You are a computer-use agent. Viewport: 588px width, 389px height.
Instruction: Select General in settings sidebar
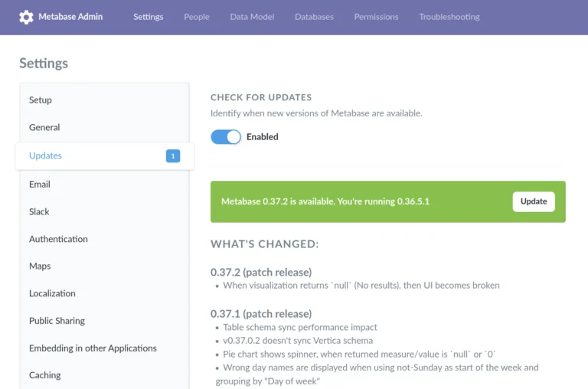[x=104, y=128]
